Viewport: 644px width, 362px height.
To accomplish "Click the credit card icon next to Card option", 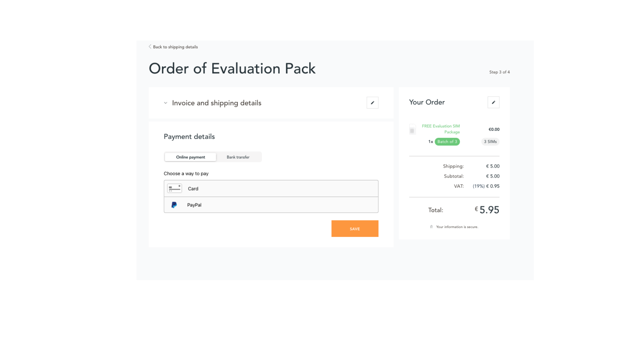I will (x=174, y=188).
